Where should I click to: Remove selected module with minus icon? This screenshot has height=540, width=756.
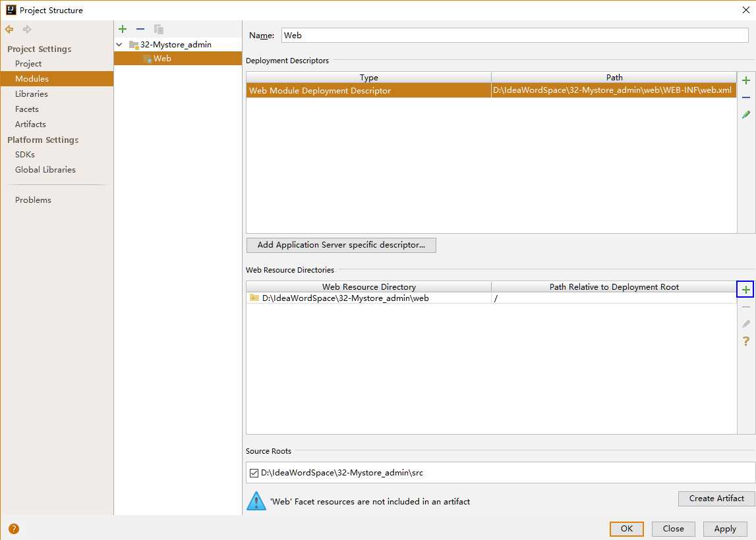(140, 29)
